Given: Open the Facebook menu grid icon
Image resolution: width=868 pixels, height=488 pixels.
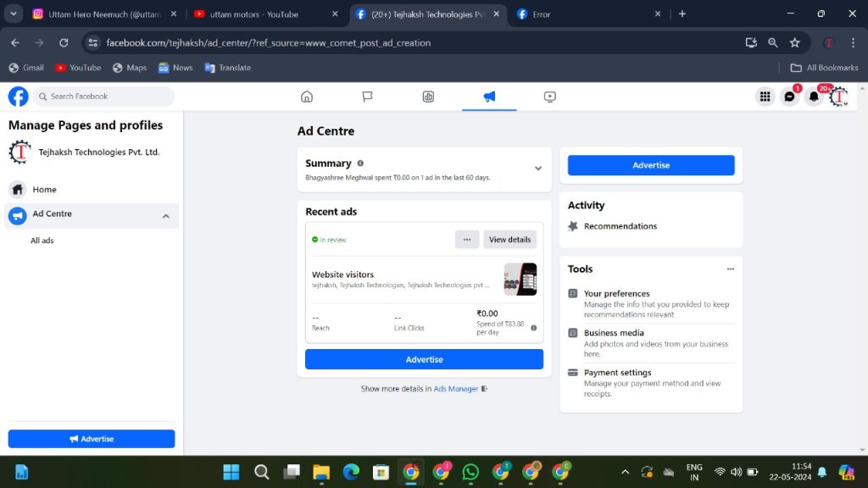Looking at the screenshot, I should click(x=765, y=97).
